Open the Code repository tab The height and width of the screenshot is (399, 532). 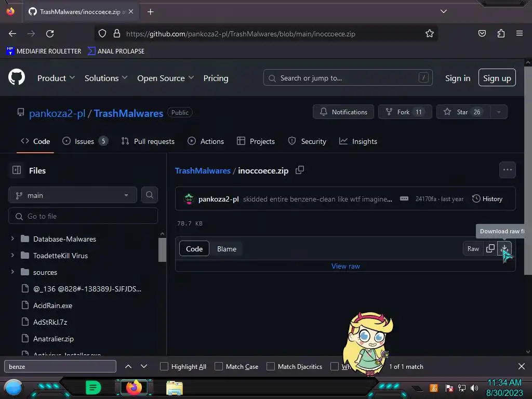pos(35,141)
